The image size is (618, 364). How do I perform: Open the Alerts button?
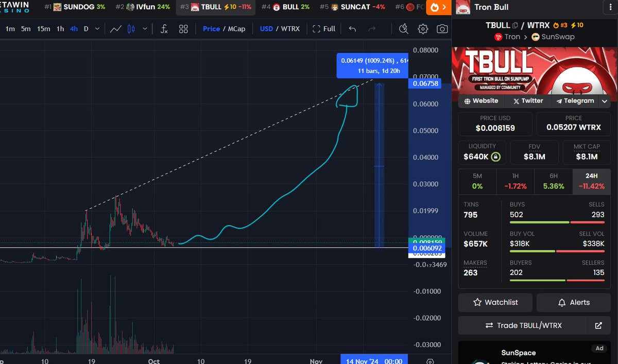(x=574, y=302)
